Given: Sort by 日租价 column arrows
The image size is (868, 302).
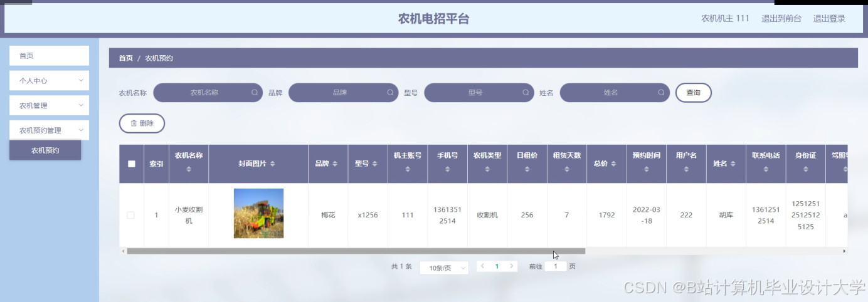Looking at the screenshot, I should (x=527, y=169).
